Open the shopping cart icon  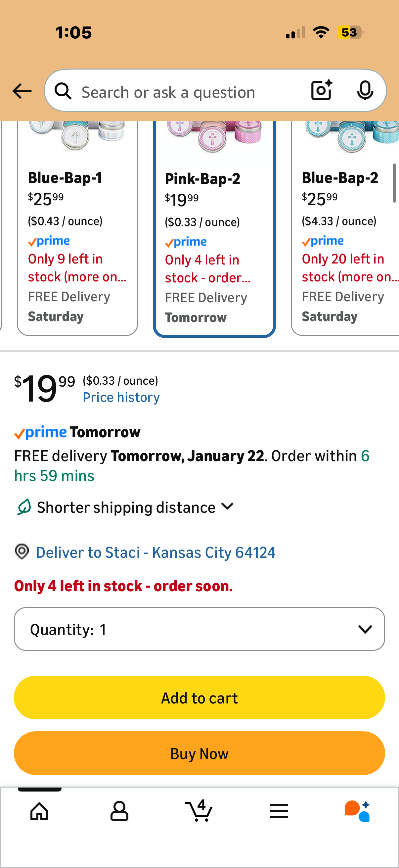coord(199,811)
